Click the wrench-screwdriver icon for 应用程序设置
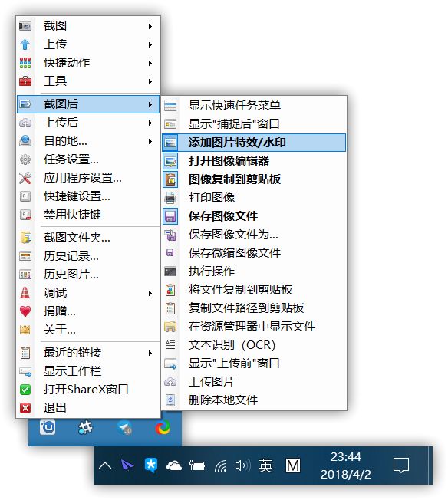Viewport: 448px width, 500px height. coord(25,178)
